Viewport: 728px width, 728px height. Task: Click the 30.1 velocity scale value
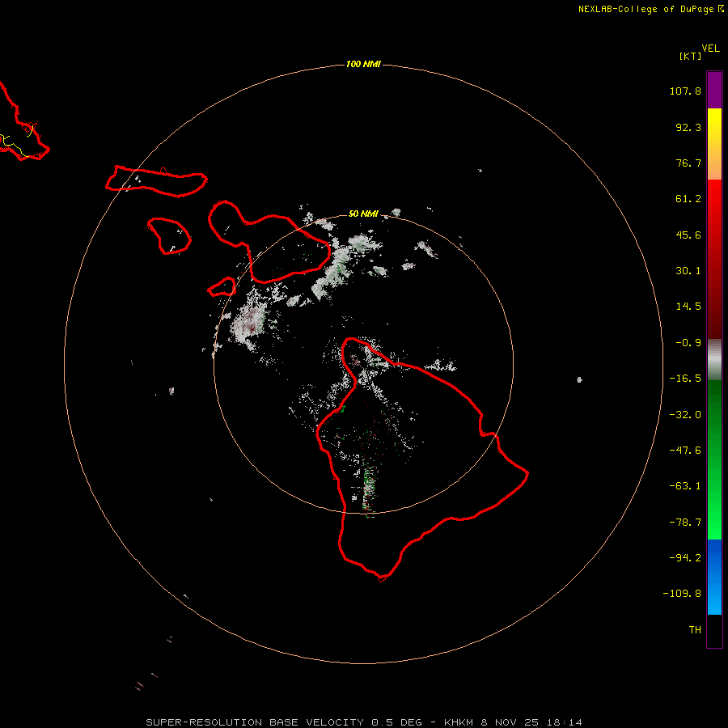click(688, 271)
